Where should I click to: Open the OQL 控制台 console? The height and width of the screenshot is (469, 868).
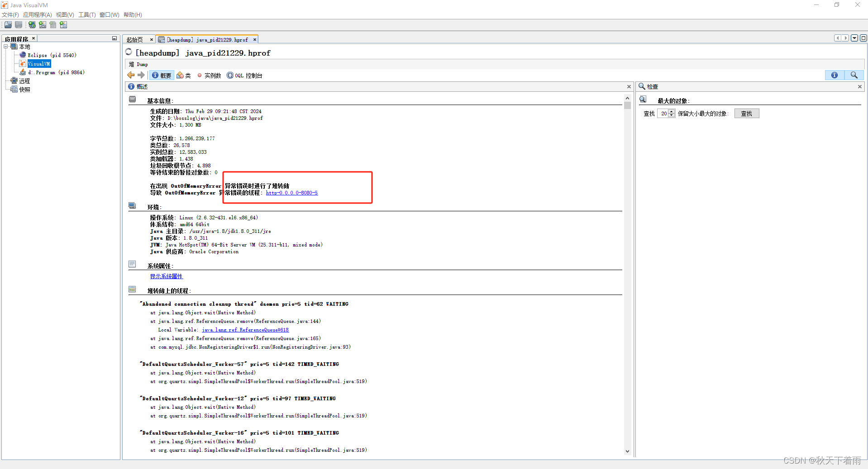coord(244,75)
